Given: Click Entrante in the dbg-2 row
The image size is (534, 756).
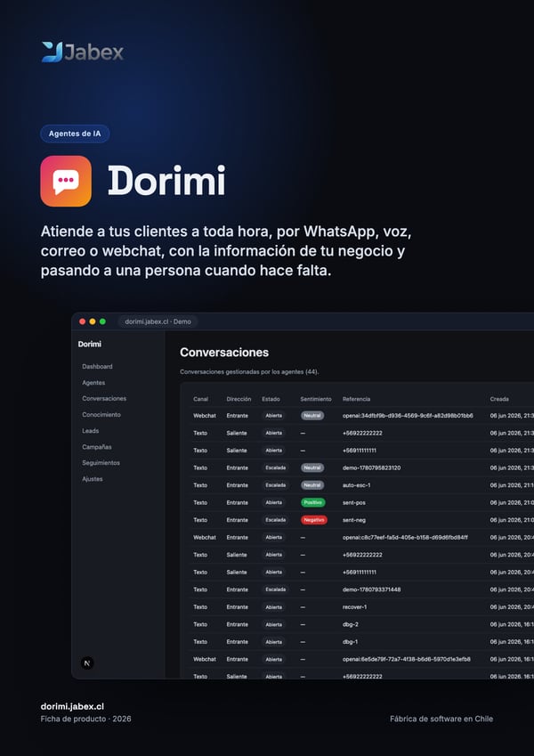Looking at the screenshot, I should (238, 624).
